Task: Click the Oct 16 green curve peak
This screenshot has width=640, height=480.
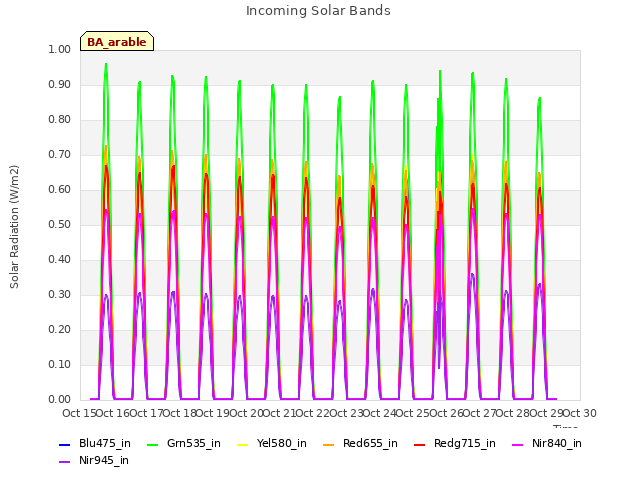Action: click(106, 64)
